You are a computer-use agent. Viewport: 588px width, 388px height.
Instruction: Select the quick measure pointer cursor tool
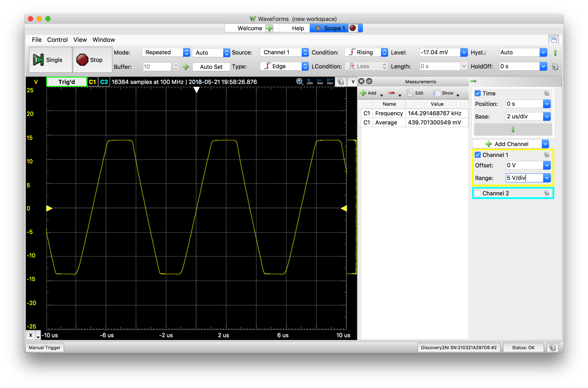(310, 81)
